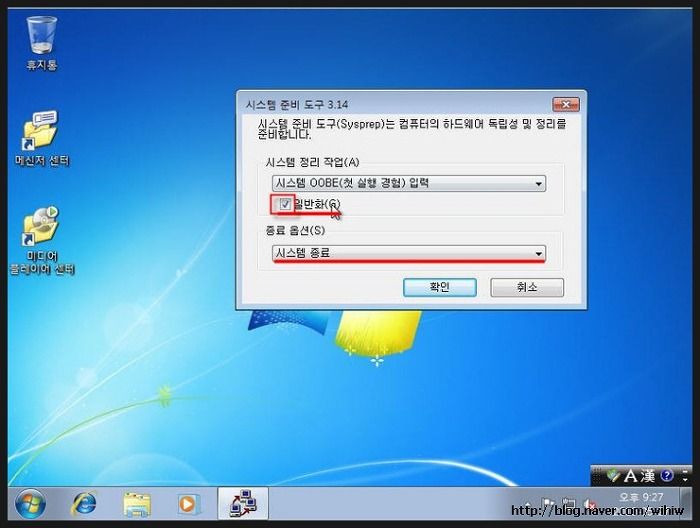Open the Windows Start menu orb
700x528 pixels.
tap(30, 504)
